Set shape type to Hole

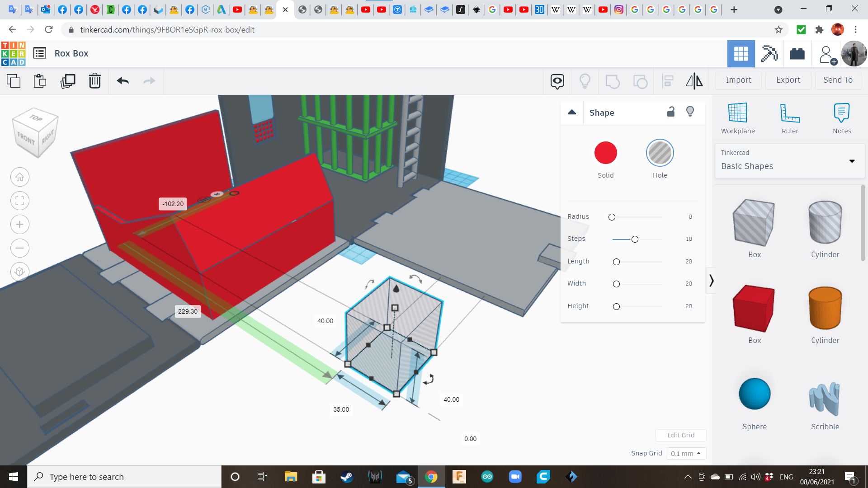660,153
